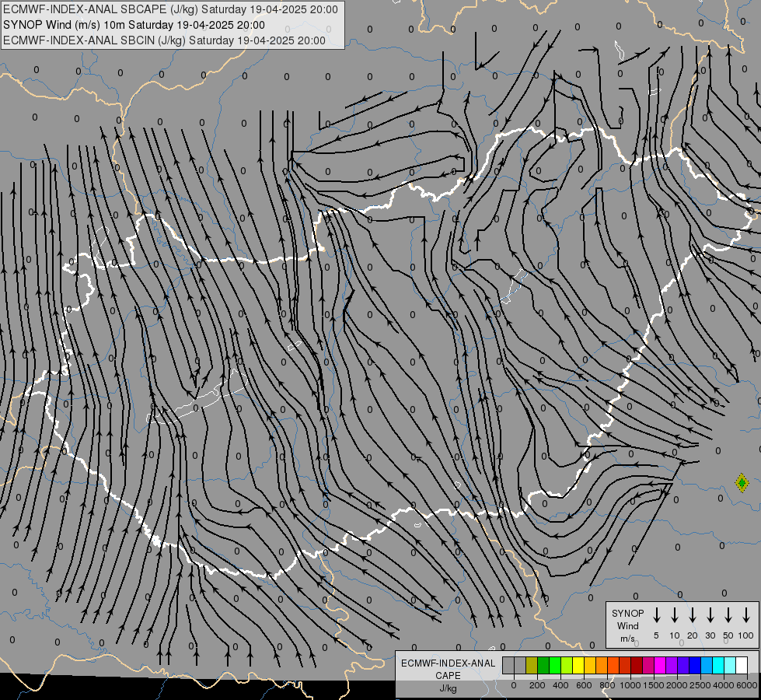
Task: Click the wind legend arrow above 5
Action: (x=656, y=615)
